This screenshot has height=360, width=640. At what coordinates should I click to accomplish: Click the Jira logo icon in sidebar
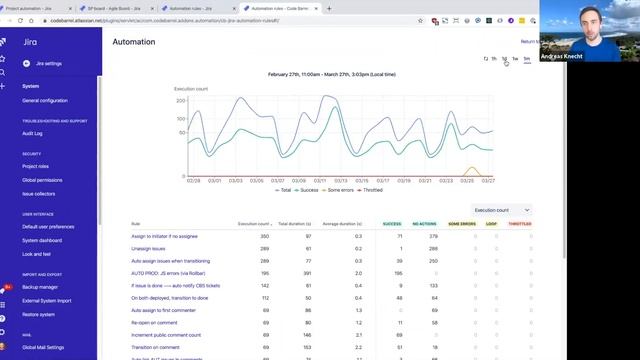(2, 42)
